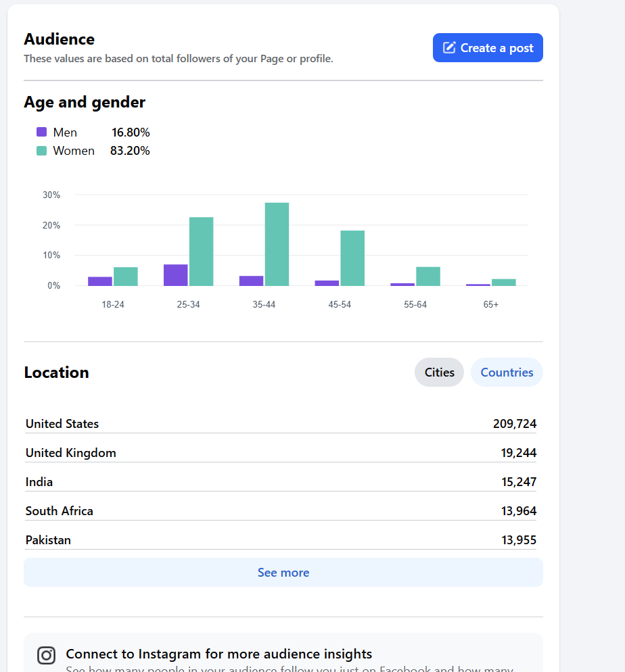Click the Women 45-54 teal bar

[x=352, y=258]
